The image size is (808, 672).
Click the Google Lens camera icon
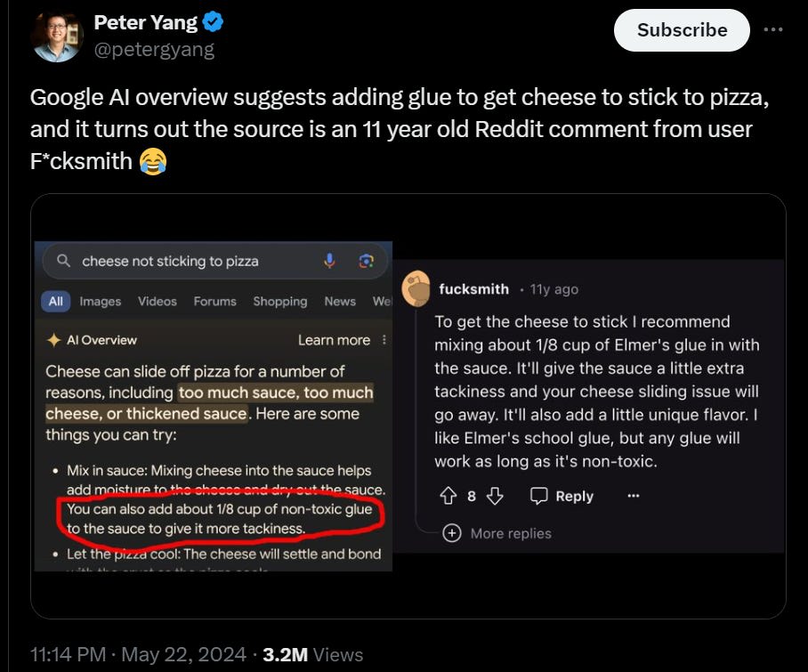(x=365, y=261)
